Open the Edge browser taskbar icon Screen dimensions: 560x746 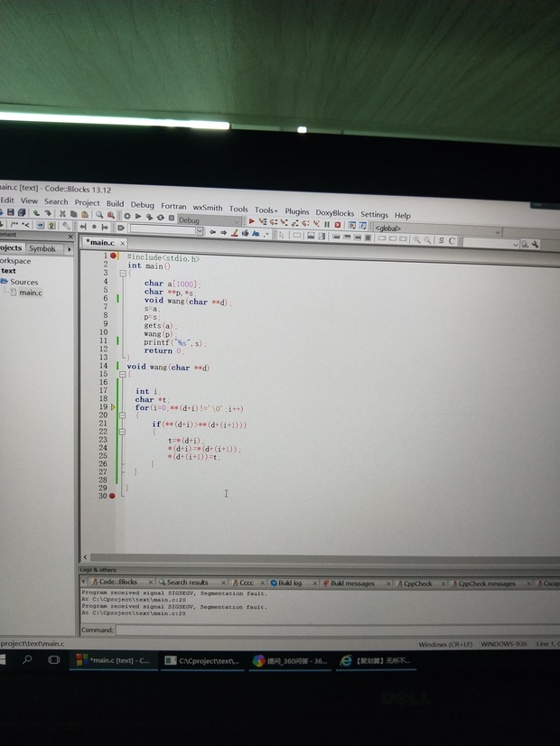pyautogui.click(x=345, y=661)
